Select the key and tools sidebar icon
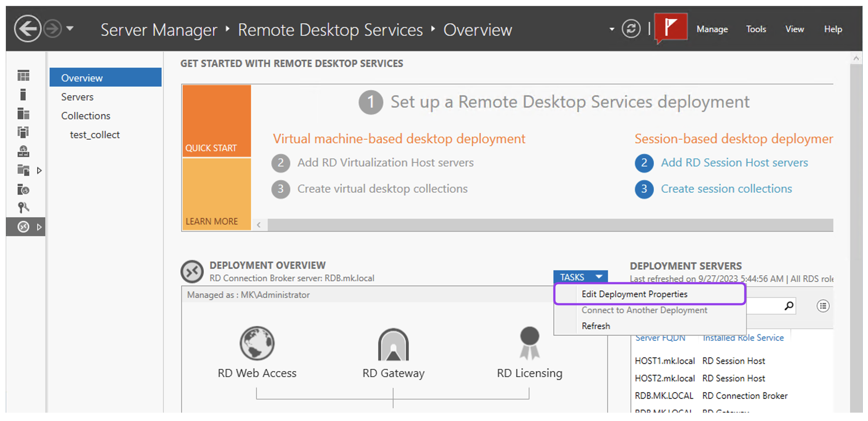The height and width of the screenshot is (421, 868). (x=23, y=208)
